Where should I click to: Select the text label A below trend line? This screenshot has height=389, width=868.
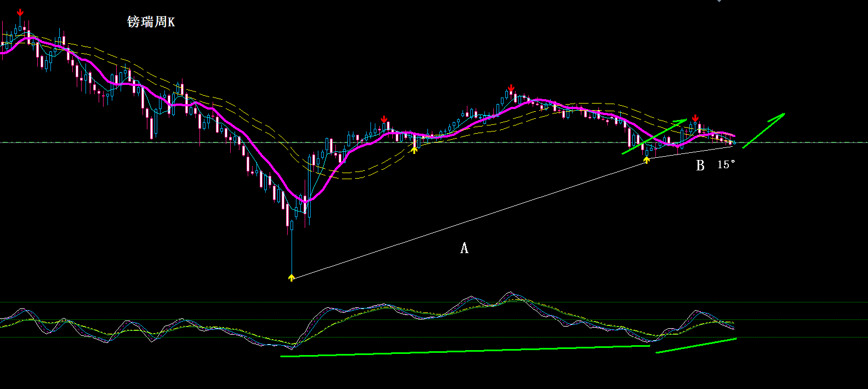click(x=464, y=248)
